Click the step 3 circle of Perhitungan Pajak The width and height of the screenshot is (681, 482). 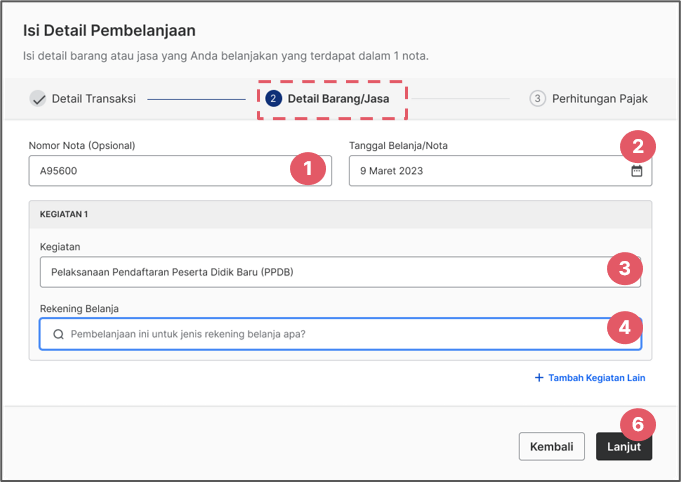click(537, 99)
